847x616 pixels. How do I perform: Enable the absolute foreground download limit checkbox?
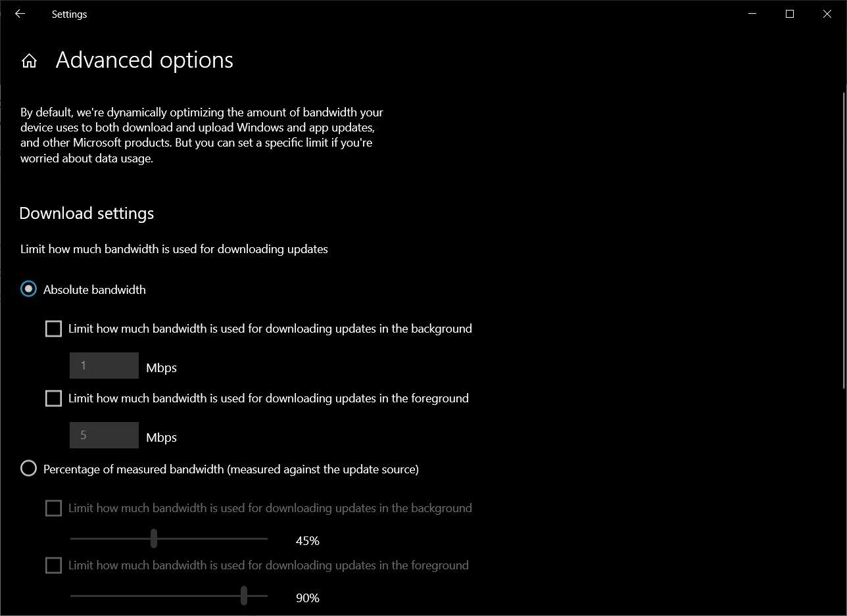53,398
